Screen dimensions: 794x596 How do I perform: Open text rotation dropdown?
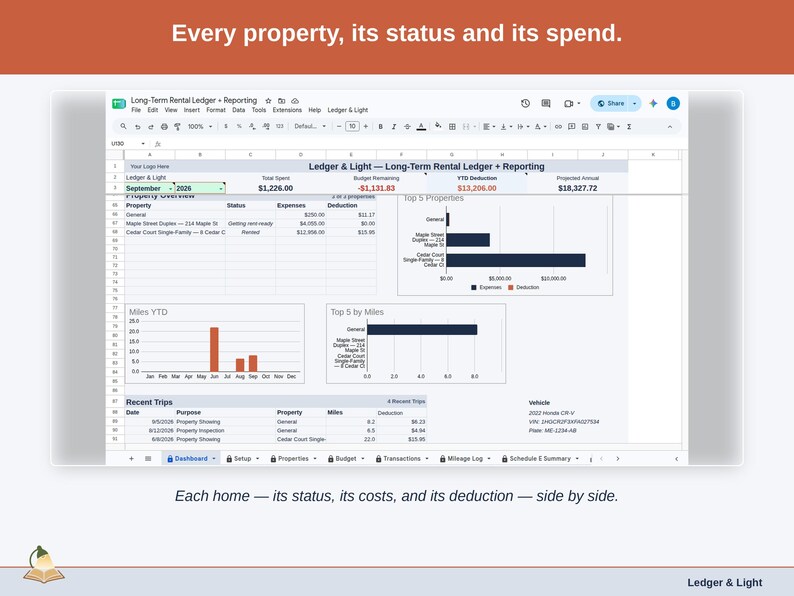coord(540,127)
